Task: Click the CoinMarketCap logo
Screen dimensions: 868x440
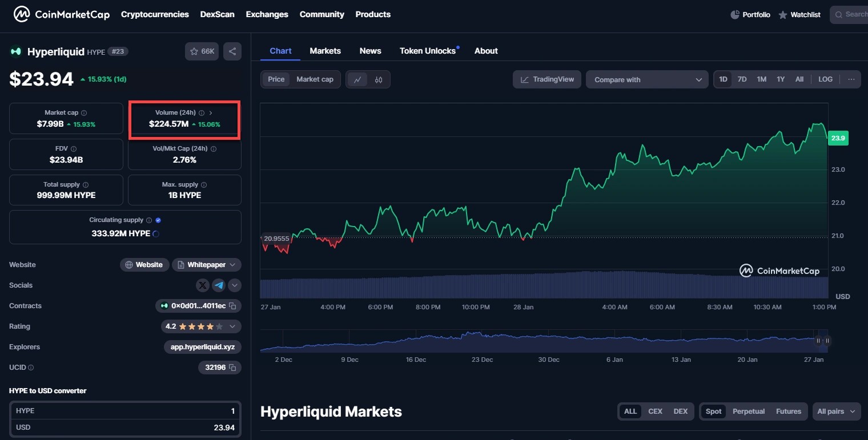Action: 62,14
